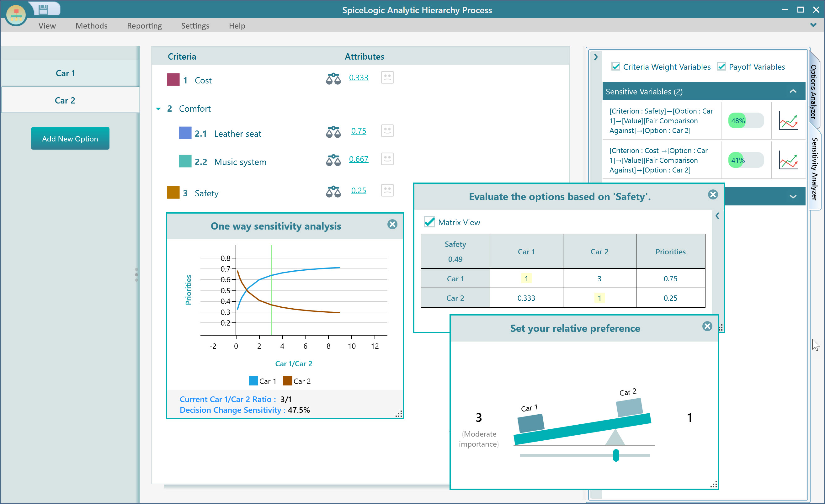Click the Car 2 block on the seesaw
Screen dimensions: 825x504
(x=630, y=407)
